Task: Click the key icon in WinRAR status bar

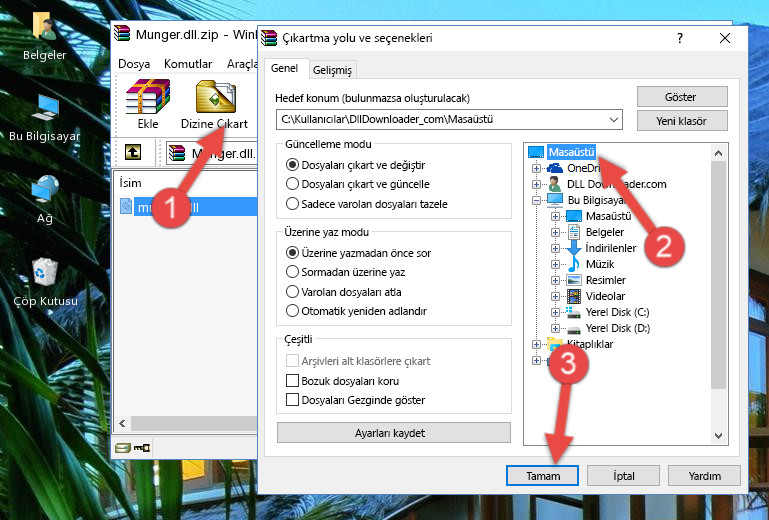Action: pyautogui.click(x=142, y=447)
